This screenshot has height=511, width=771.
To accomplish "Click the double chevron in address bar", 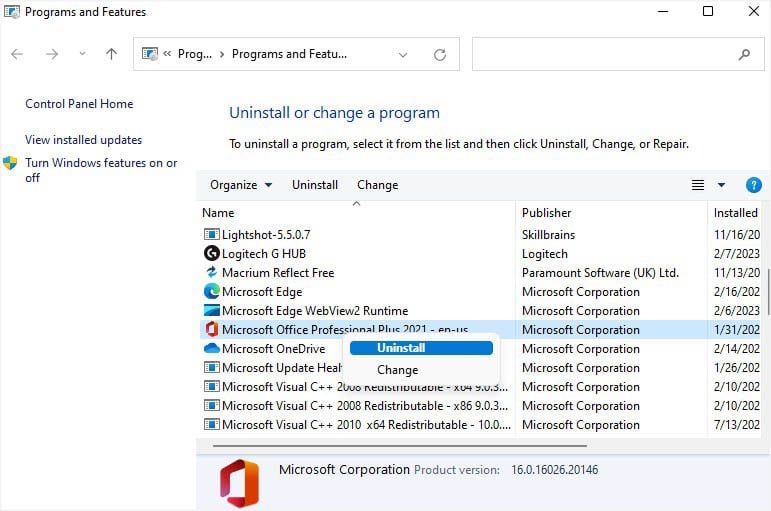I will click(167, 54).
